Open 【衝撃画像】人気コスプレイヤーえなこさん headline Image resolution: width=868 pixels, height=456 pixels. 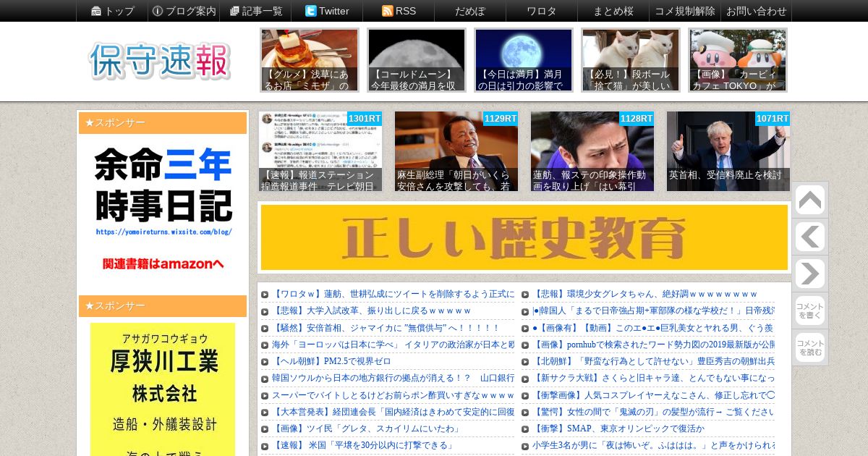coord(653,395)
